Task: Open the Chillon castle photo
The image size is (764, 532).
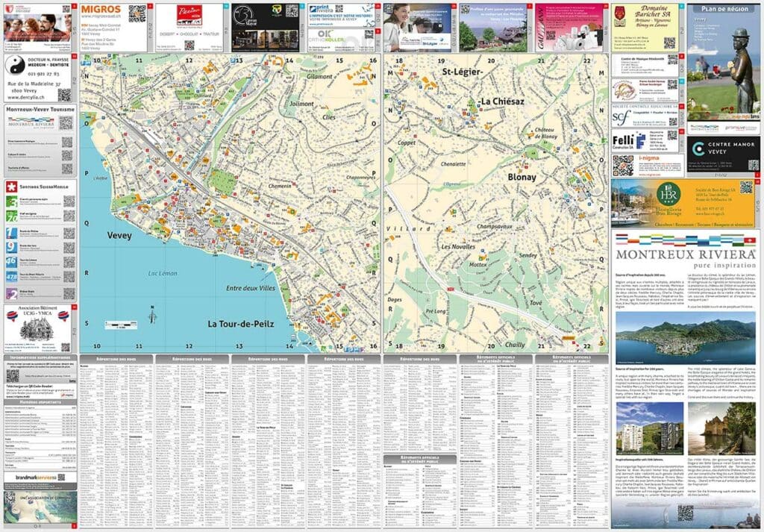Action: click(721, 428)
